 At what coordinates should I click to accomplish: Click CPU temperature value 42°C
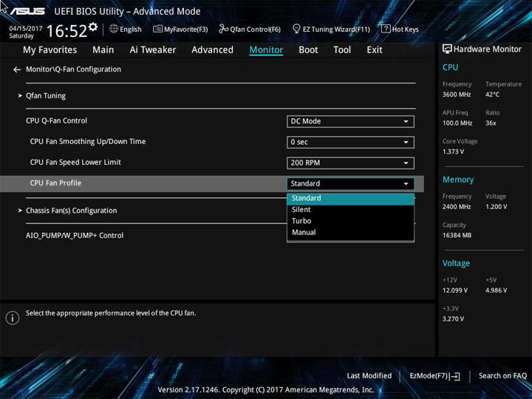coord(492,95)
